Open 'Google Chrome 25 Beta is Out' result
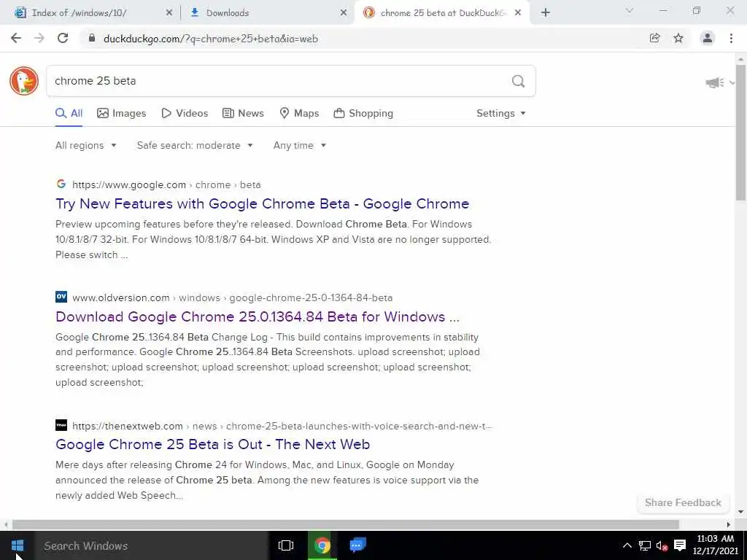 (212, 444)
